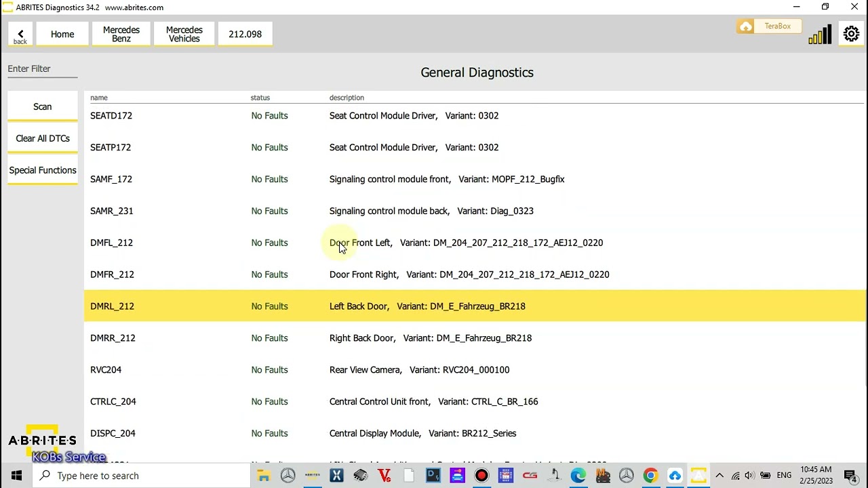Go to Mercedes Vehicles breadcrumb

point(184,35)
